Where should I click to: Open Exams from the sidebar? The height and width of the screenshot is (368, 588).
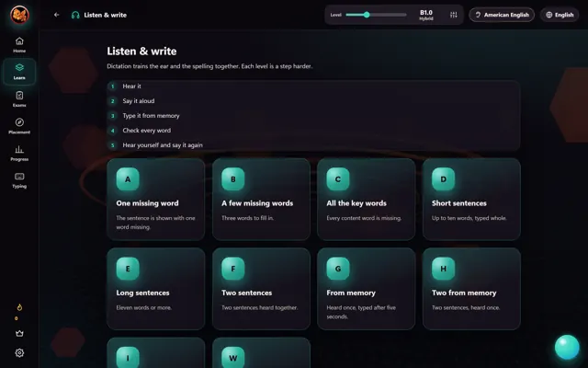(x=19, y=99)
